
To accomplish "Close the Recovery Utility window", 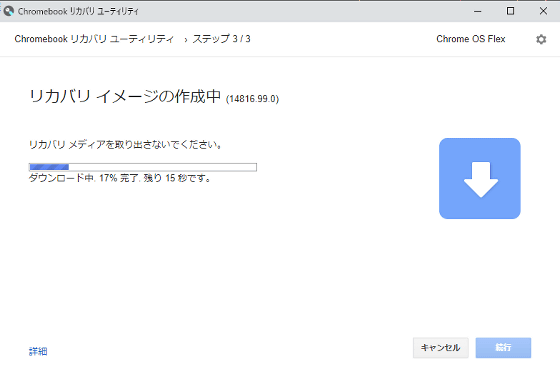I will click(x=543, y=11).
